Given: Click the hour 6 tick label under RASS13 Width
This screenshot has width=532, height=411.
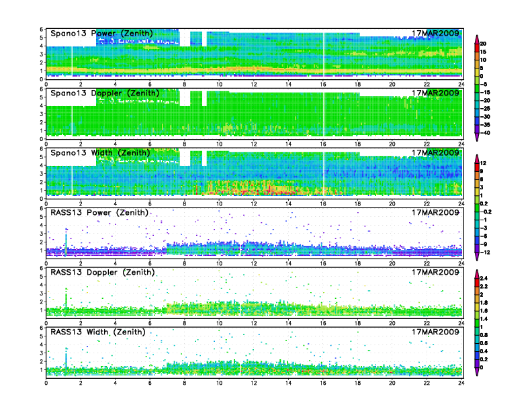Looking at the screenshot, I should pos(150,383).
